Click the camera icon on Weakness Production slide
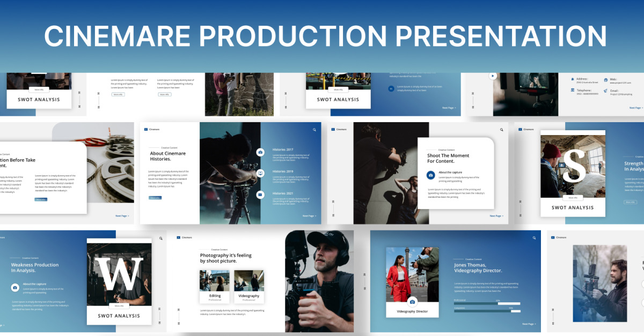 [x=15, y=288]
